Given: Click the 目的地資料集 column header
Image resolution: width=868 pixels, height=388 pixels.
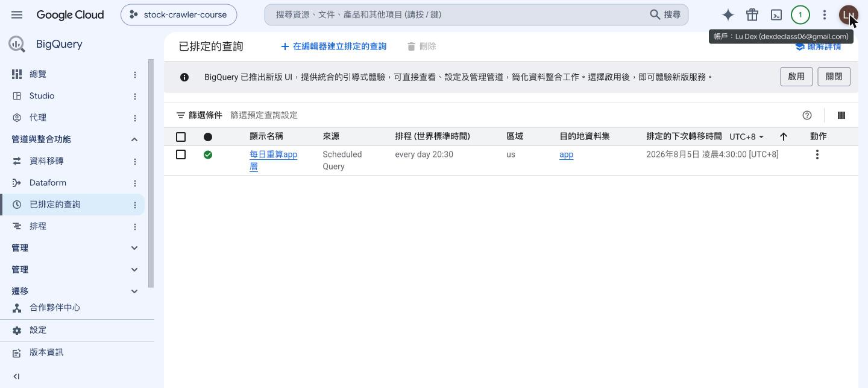Looking at the screenshot, I should (585, 136).
